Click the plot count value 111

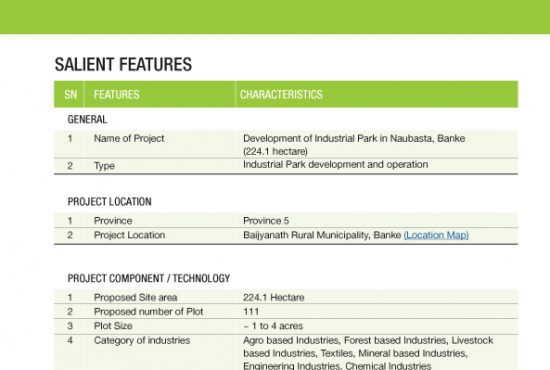[251, 311]
